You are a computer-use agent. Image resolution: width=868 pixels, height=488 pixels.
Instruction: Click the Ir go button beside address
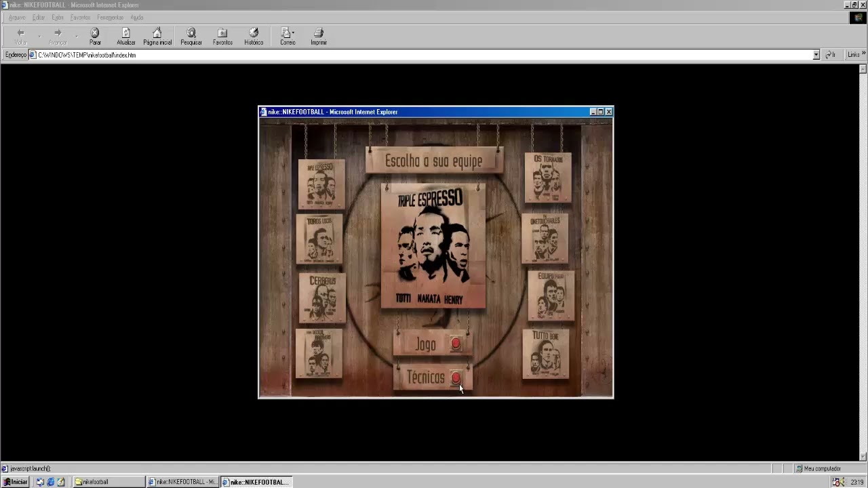831,55
